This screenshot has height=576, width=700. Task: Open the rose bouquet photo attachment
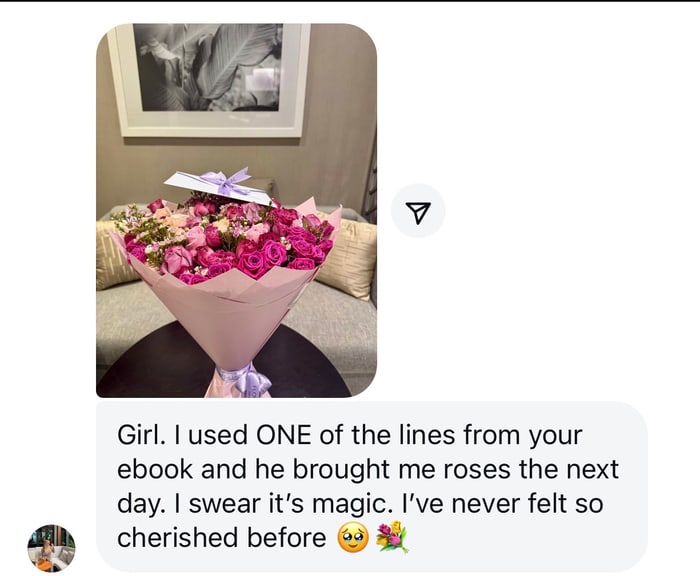(236, 210)
